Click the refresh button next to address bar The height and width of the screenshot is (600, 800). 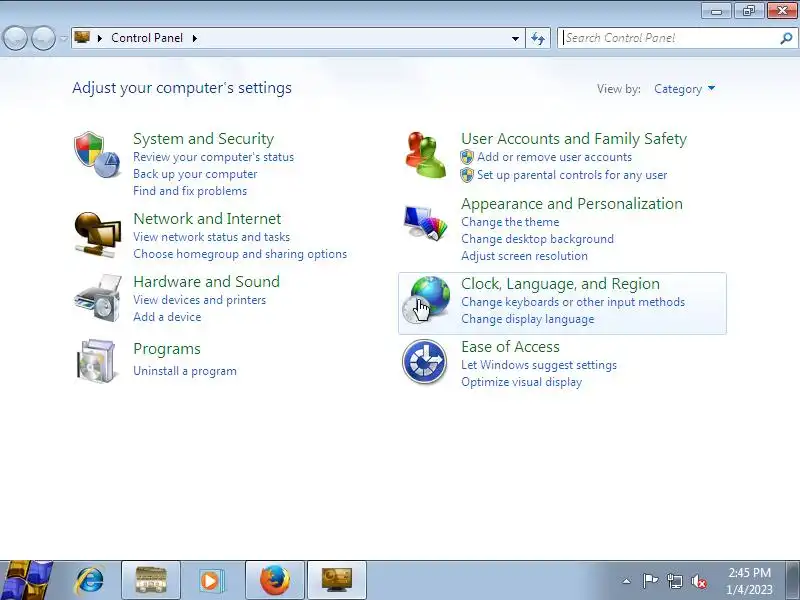(538, 38)
